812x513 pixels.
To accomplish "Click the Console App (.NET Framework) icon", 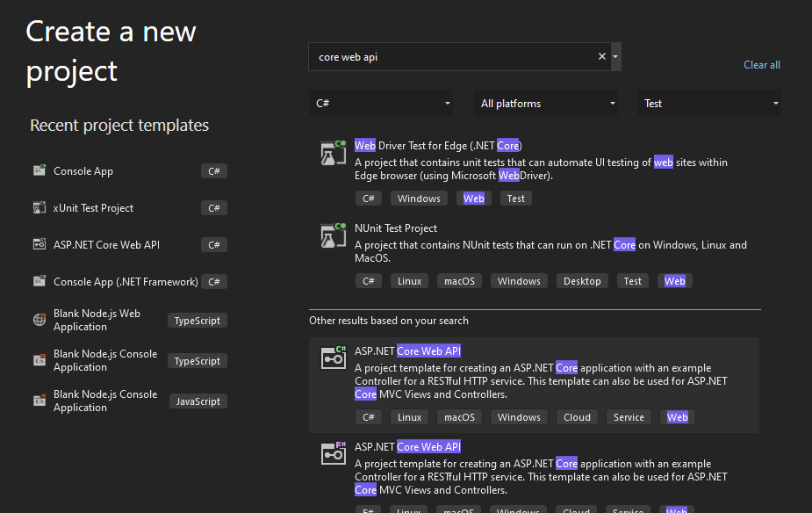I will pyautogui.click(x=40, y=280).
